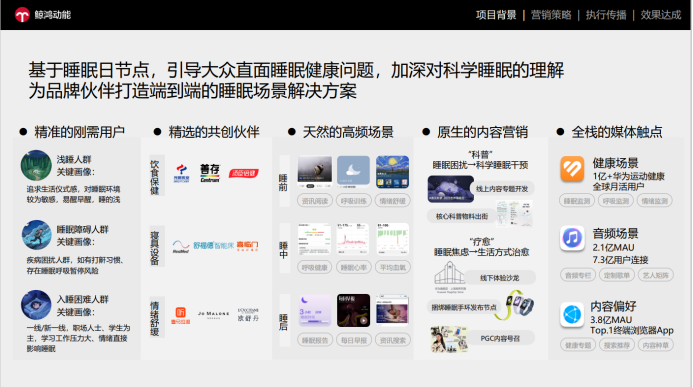Click the smart bands product image
The width and height of the screenshot is (693, 388).
click(515, 305)
